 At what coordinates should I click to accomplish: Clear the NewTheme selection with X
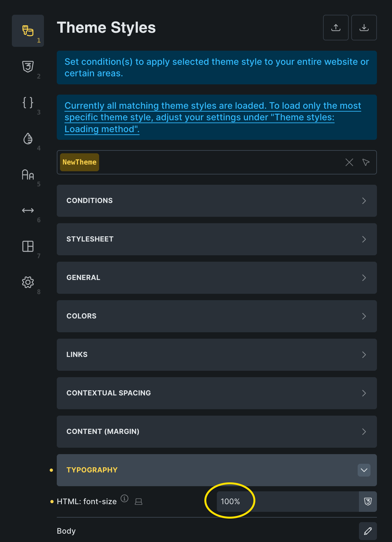pyautogui.click(x=349, y=162)
